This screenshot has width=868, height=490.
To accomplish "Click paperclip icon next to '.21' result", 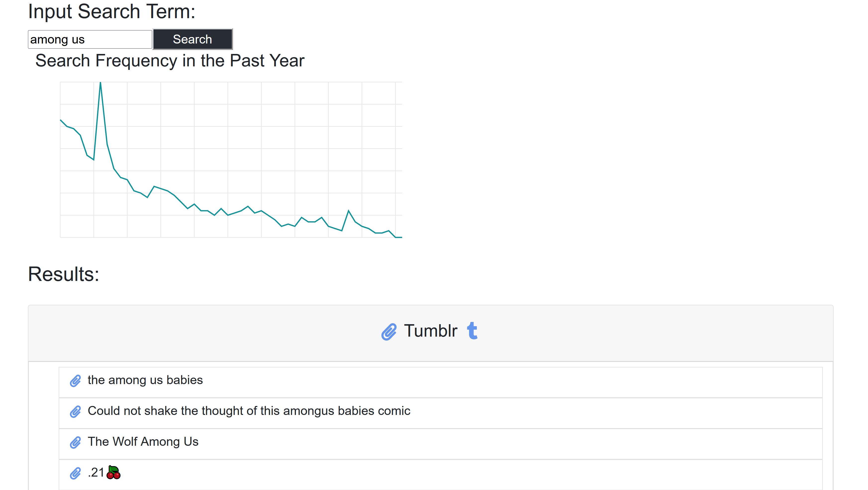I will (75, 473).
